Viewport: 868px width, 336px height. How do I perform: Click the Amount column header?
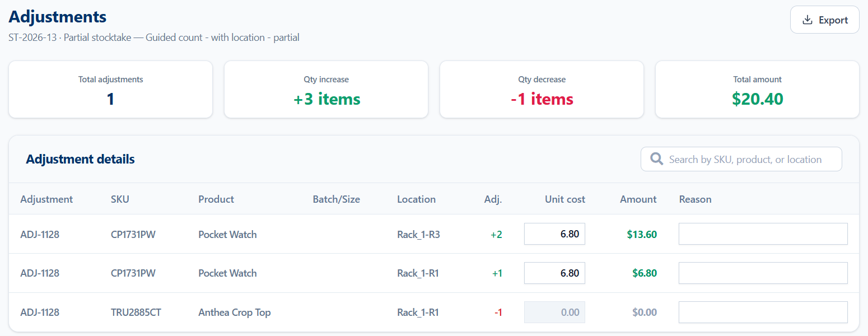click(x=638, y=199)
